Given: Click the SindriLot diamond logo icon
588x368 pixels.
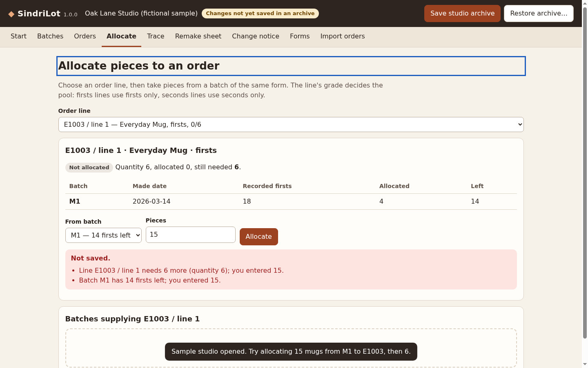Looking at the screenshot, I should [x=11, y=14].
